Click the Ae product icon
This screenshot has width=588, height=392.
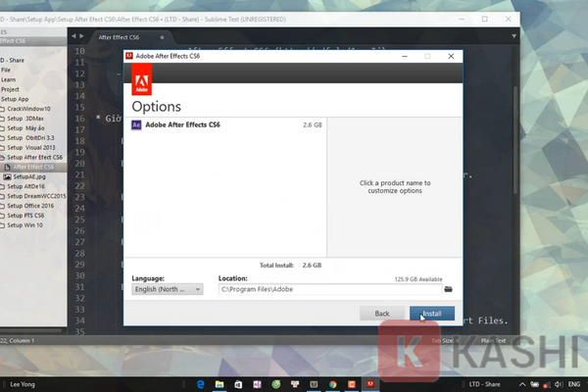pyautogui.click(x=136, y=125)
